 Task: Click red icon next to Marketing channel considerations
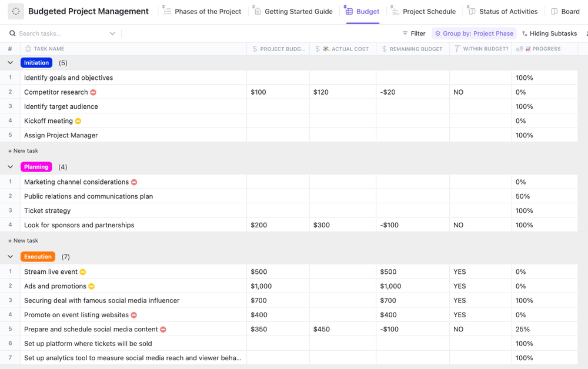coord(134,182)
